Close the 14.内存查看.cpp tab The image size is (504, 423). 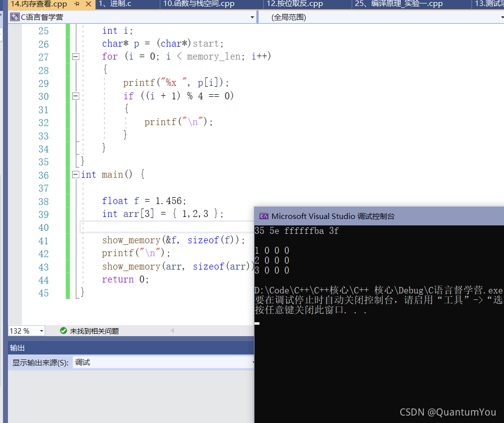88,4
